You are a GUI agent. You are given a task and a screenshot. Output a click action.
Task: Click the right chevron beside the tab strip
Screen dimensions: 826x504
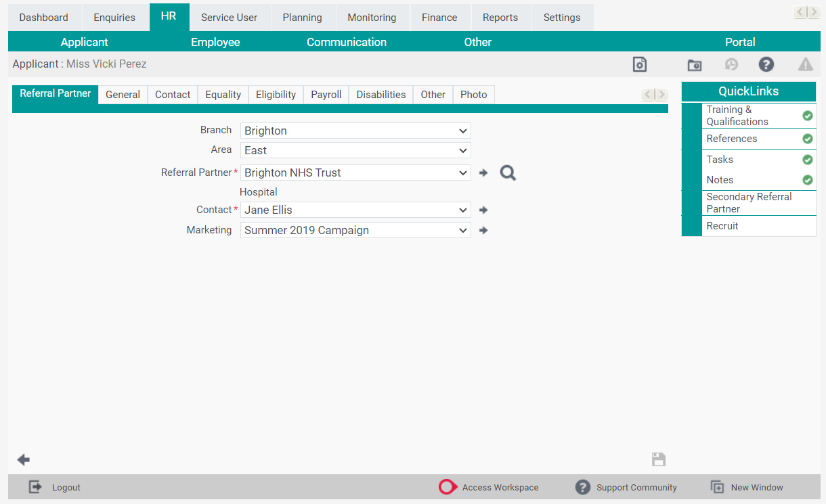(x=661, y=95)
